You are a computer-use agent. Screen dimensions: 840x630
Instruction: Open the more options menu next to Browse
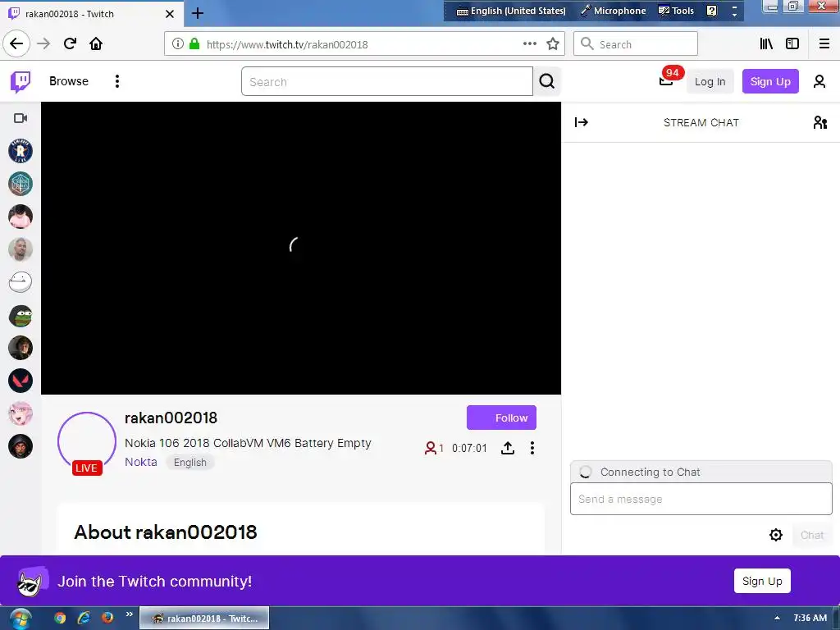pyautogui.click(x=116, y=81)
